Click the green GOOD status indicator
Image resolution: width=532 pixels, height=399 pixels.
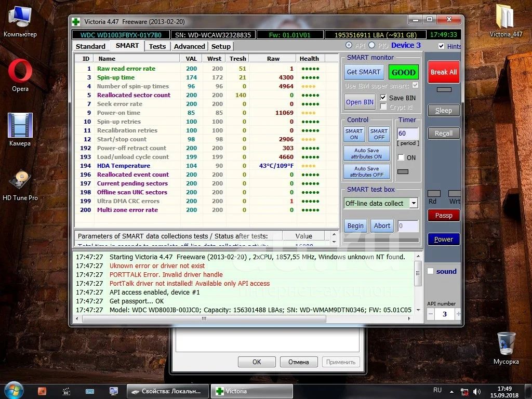[403, 72]
